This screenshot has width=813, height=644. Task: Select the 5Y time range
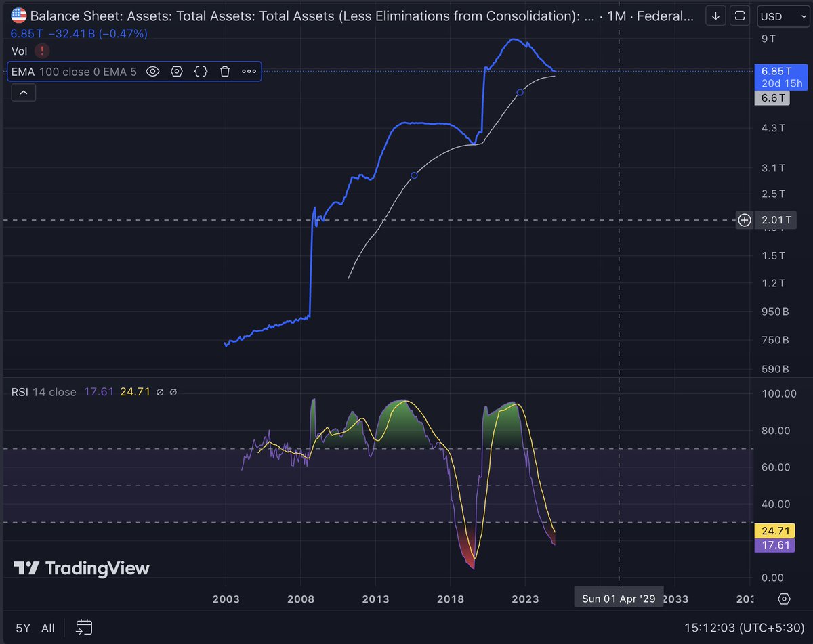point(22,628)
